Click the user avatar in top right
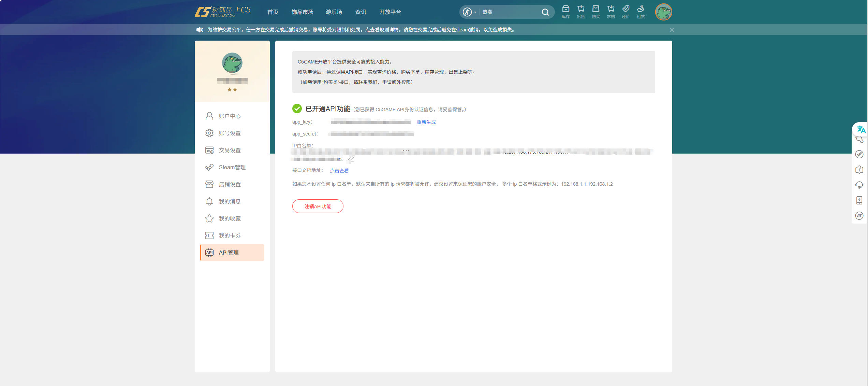Image resolution: width=868 pixels, height=386 pixels. tap(663, 12)
